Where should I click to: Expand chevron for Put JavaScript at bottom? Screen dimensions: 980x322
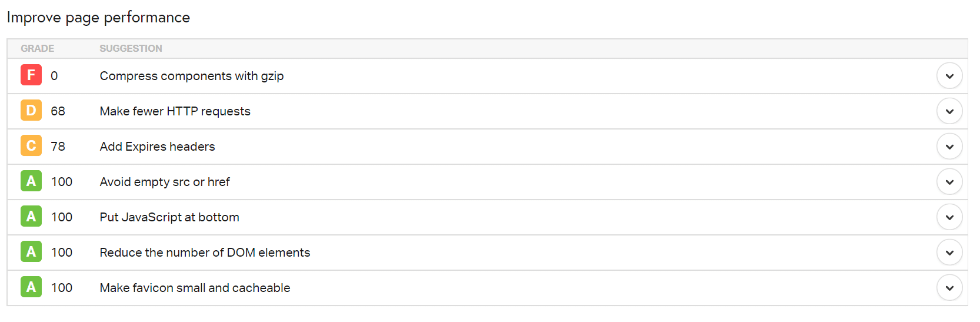coord(949,217)
